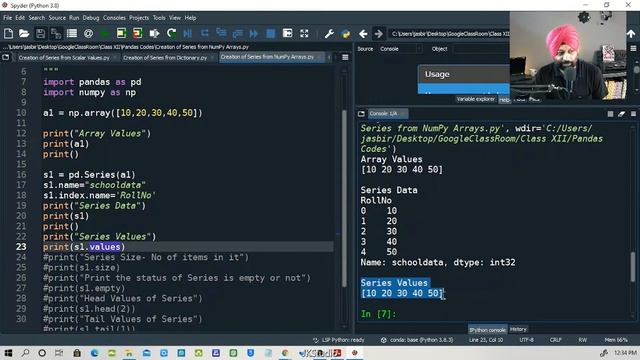Open Task View in the taskbar
The width and height of the screenshot is (640, 360).
coord(59,353)
